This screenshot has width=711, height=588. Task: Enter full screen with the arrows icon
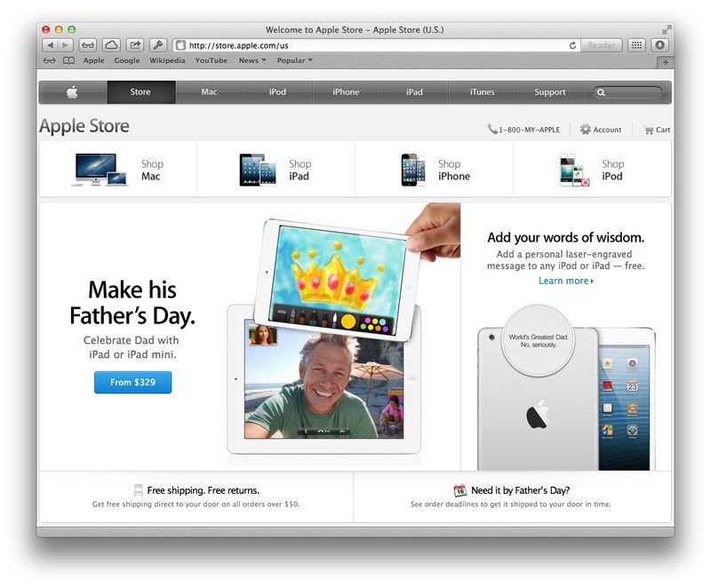point(667,30)
